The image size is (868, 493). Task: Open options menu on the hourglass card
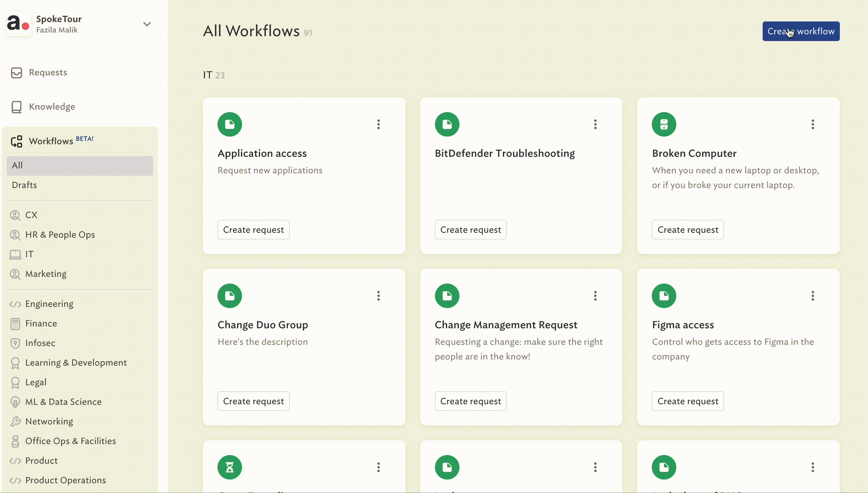(378, 467)
